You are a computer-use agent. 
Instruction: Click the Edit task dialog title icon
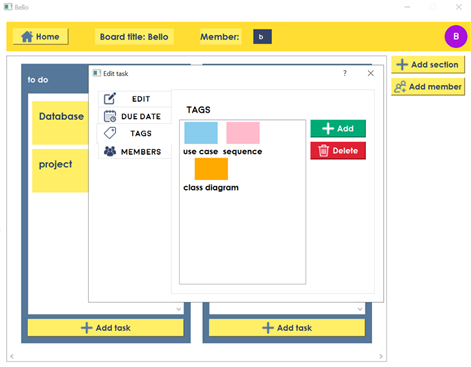click(x=97, y=73)
